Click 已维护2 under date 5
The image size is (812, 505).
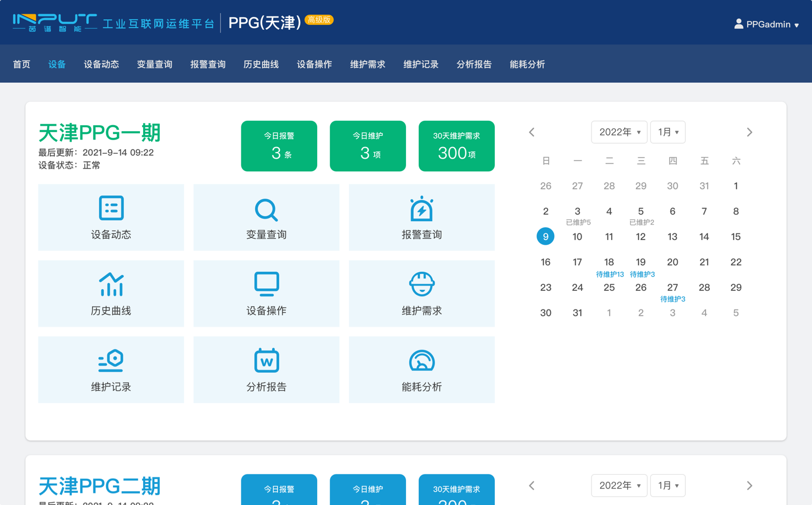tap(641, 222)
